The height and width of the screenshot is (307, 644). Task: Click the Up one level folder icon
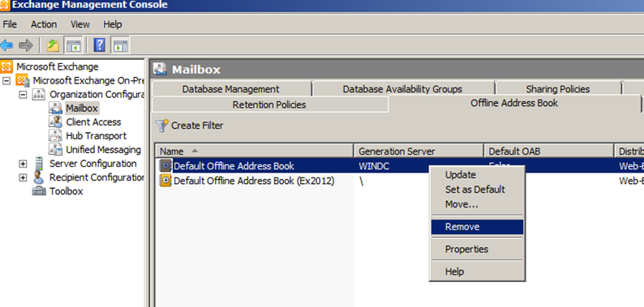(x=53, y=45)
